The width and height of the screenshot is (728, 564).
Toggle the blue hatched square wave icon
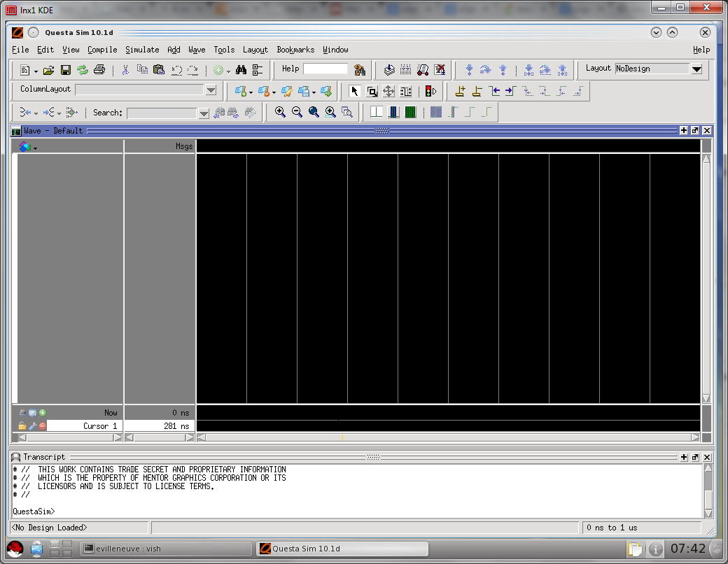point(436,112)
